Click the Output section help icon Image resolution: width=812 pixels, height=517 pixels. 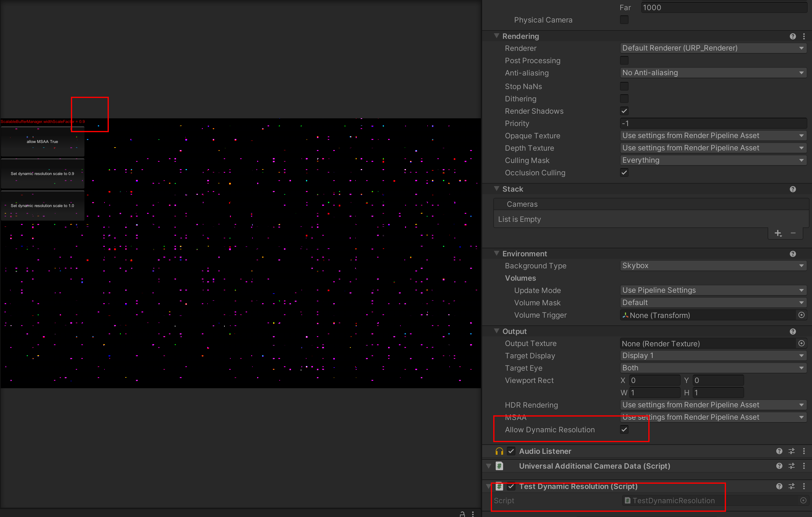793,332
